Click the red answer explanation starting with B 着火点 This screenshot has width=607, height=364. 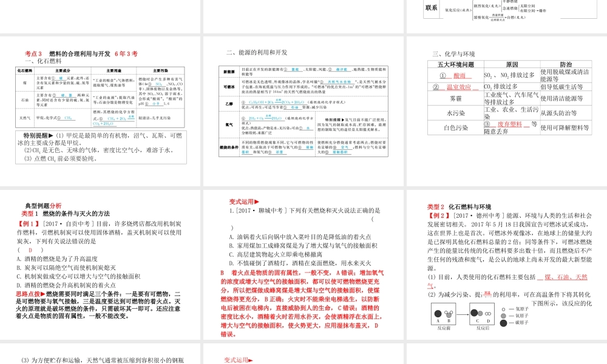click(x=302, y=304)
